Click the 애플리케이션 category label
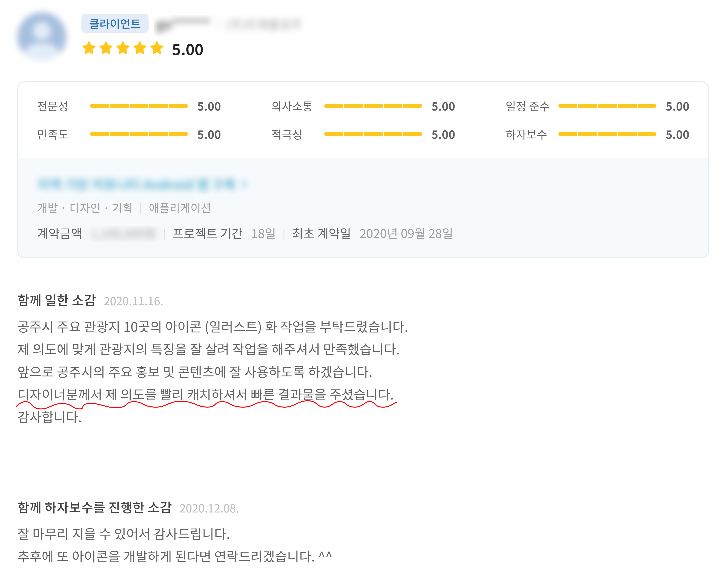This screenshot has width=725, height=588. 180,208
